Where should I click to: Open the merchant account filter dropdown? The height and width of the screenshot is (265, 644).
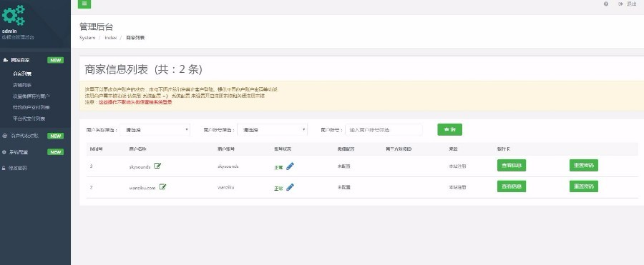coord(272,129)
